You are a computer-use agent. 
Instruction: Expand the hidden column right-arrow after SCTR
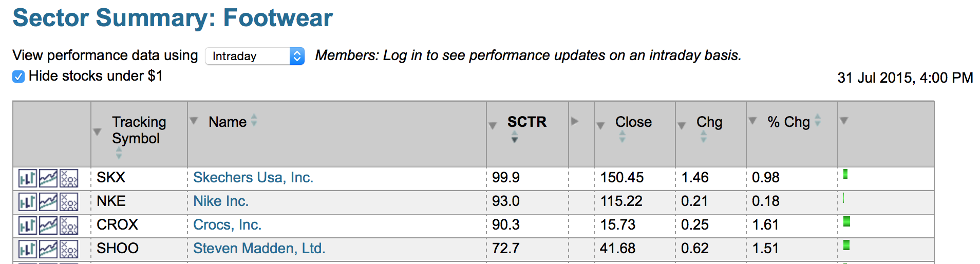click(575, 121)
